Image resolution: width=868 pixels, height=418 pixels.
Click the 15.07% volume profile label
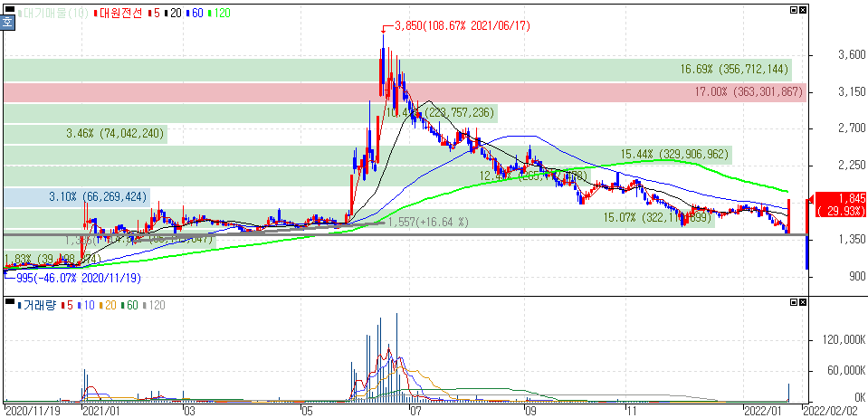(658, 218)
